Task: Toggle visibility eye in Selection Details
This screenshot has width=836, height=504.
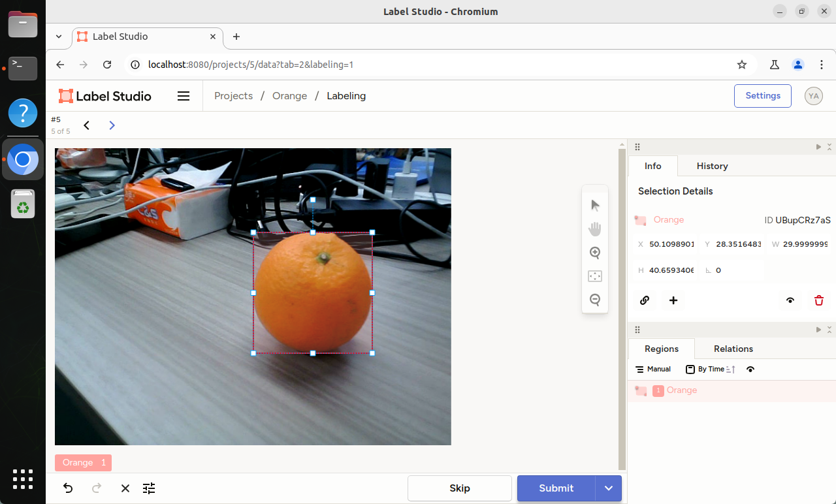Action: 790,300
